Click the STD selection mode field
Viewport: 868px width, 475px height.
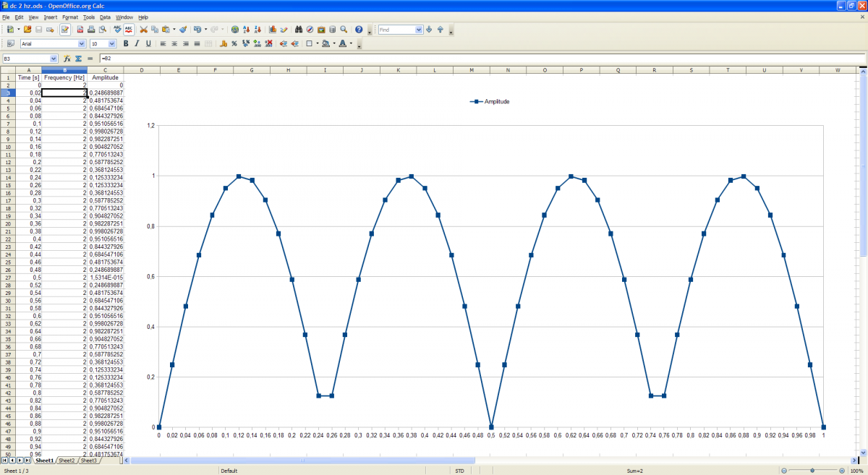(x=459, y=471)
